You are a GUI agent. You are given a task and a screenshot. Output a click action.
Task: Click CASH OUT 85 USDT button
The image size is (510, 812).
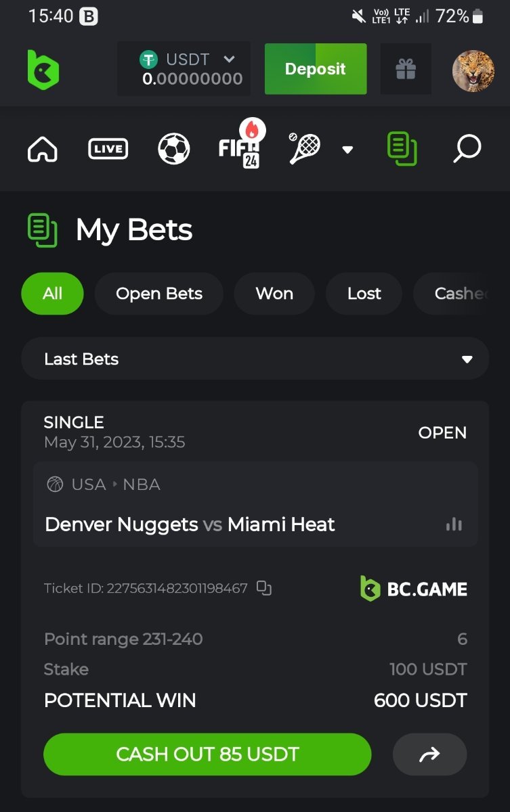coord(207,754)
